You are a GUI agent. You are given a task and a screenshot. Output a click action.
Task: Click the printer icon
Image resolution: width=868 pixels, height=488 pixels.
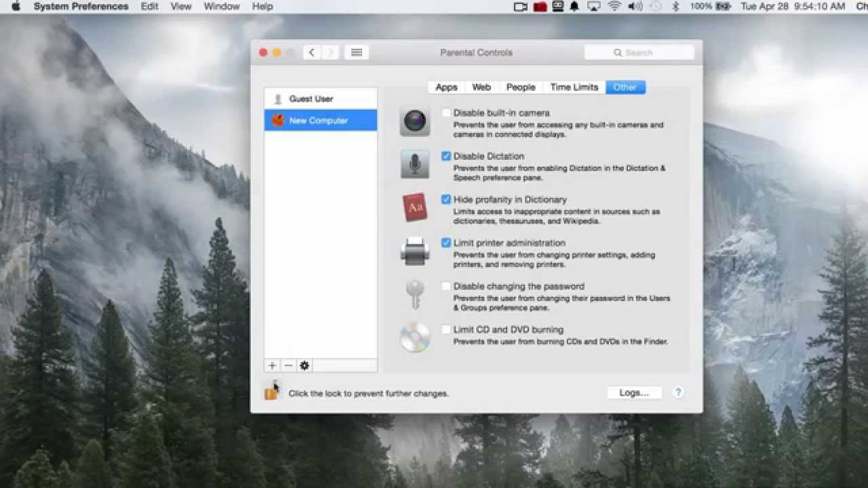tap(414, 251)
